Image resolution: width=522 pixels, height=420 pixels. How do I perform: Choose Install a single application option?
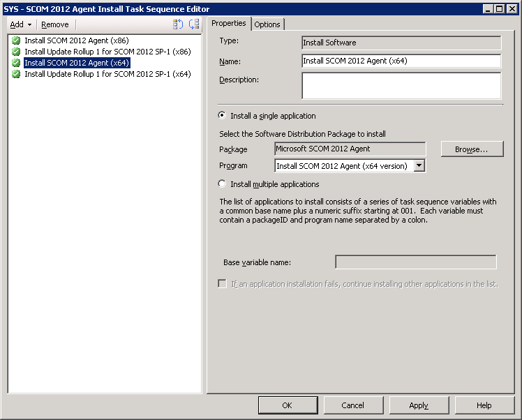(x=223, y=116)
